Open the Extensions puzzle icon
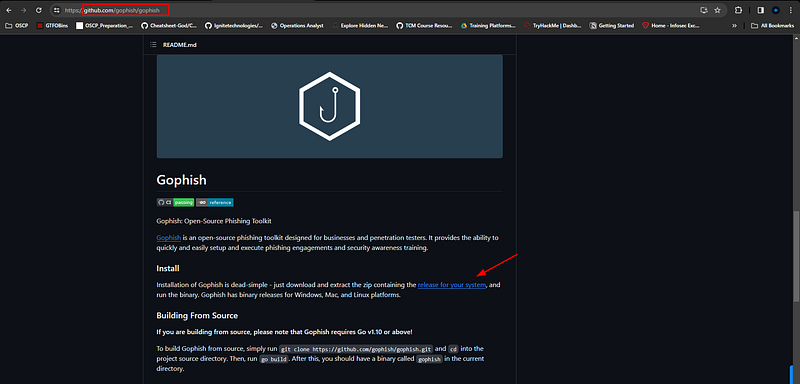800x384 pixels. [738, 10]
